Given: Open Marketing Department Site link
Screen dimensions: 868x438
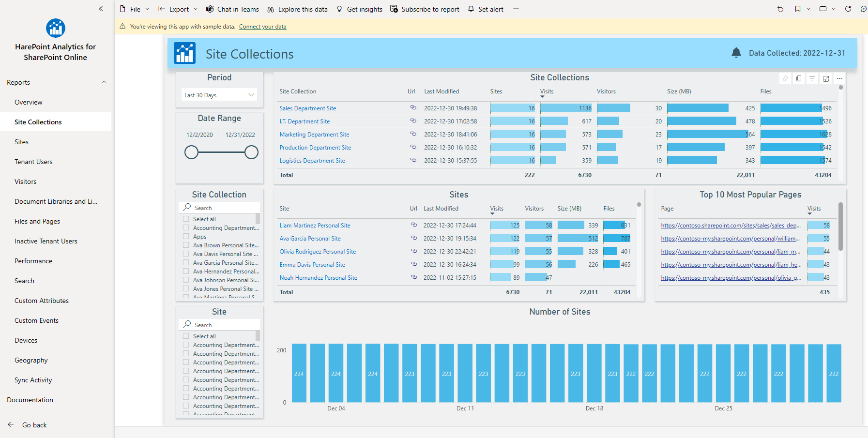Looking at the screenshot, I should click(x=314, y=135).
